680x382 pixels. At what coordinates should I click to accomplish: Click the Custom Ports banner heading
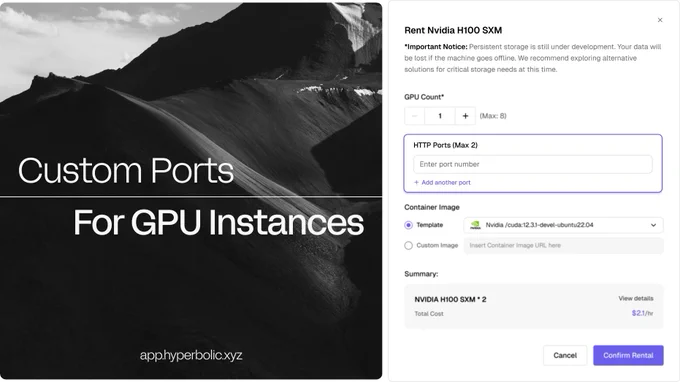coord(126,170)
